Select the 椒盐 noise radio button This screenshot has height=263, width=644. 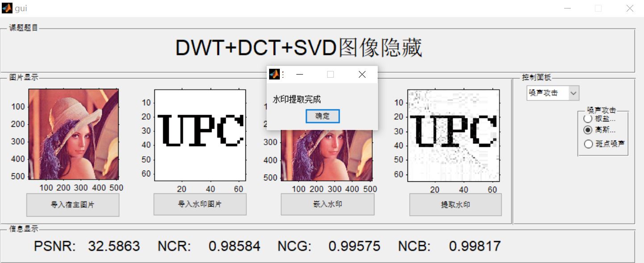pos(588,118)
